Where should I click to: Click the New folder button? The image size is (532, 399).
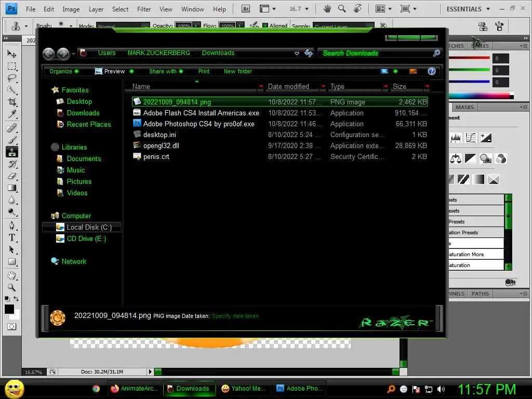click(238, 71)
